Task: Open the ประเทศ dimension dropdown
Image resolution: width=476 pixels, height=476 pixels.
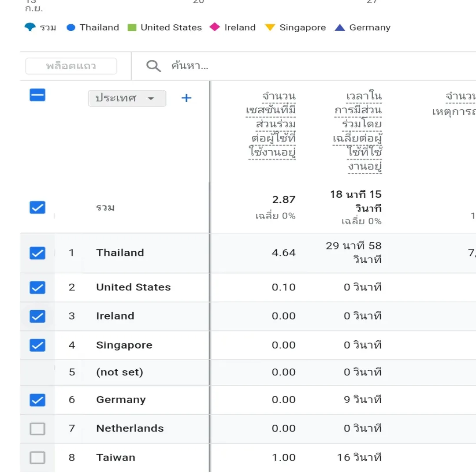Action: pyautogui.click(x=127, y=98)
